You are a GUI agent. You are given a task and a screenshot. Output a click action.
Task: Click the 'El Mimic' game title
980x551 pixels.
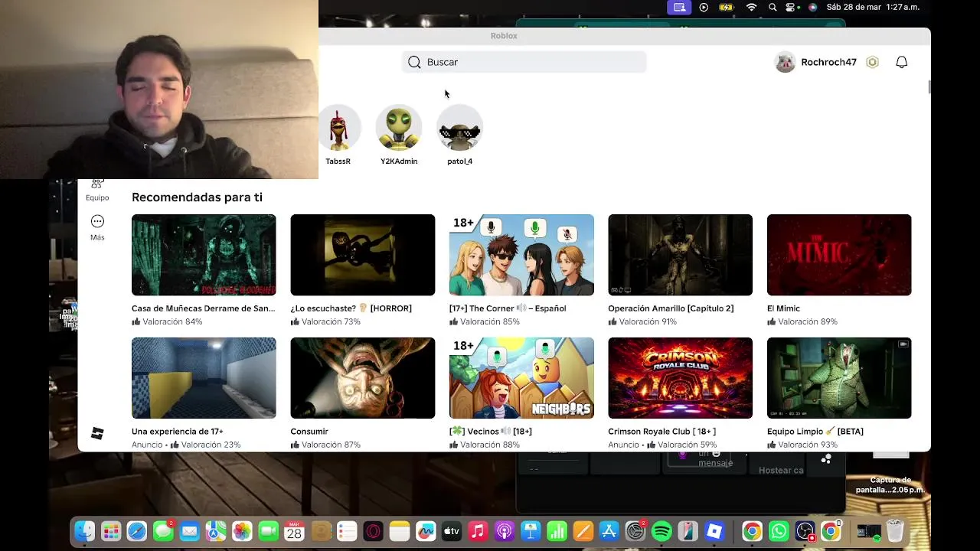pyautogui.click(x=783, y=308)
